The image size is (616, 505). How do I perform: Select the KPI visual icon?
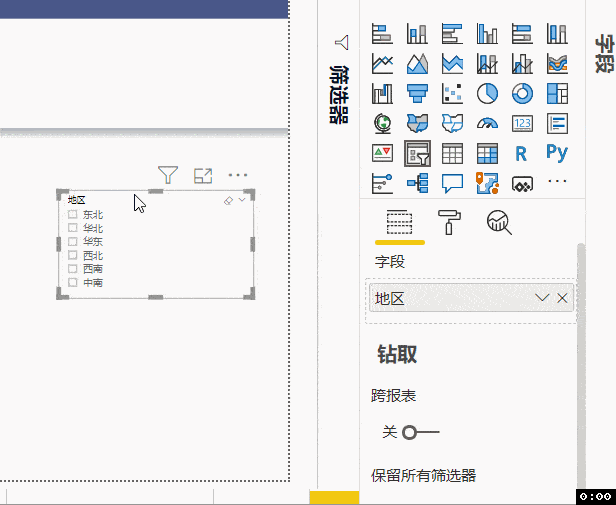pyautogui.click(x=382, y=153)
